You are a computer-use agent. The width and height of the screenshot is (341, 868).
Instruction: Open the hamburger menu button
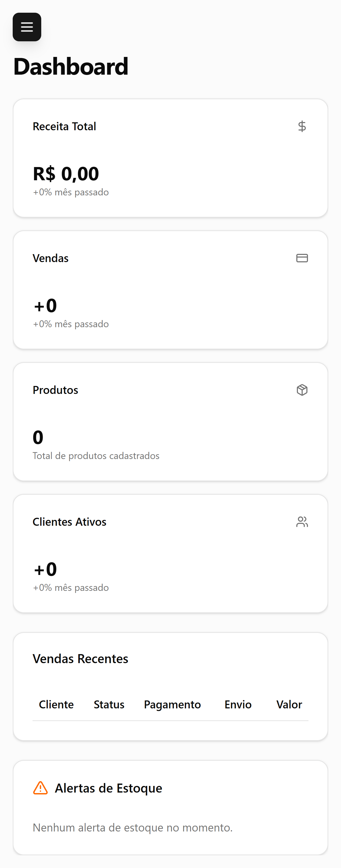point(27,27)
